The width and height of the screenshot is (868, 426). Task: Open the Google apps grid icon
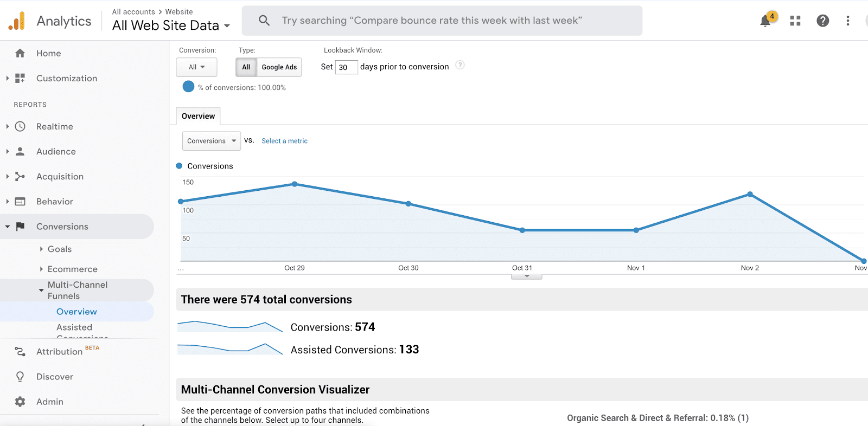click(x=795, y=21)
